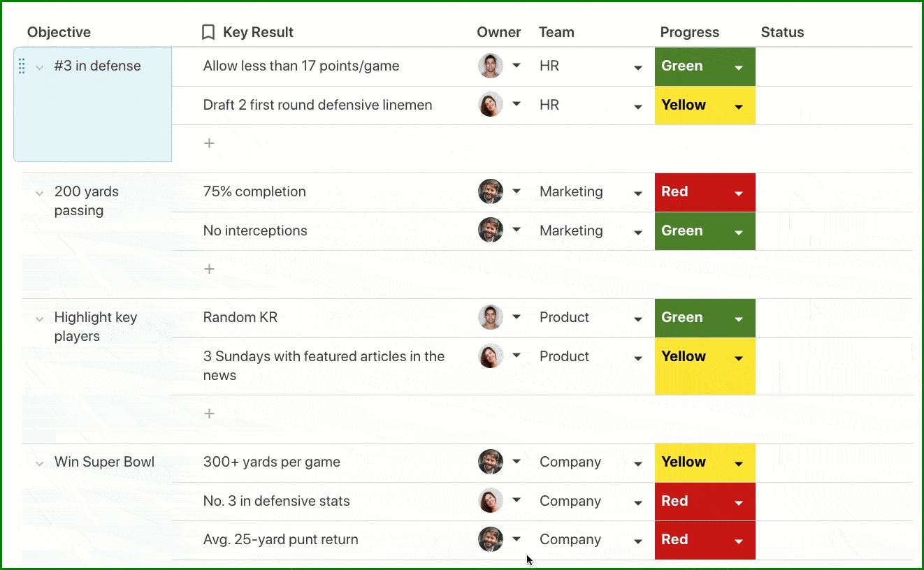Viewport: 924px width, 570px height.
Task: Collapse the Win Super Bowl objective
Action: pyautogui.click(x=40, y=463)
